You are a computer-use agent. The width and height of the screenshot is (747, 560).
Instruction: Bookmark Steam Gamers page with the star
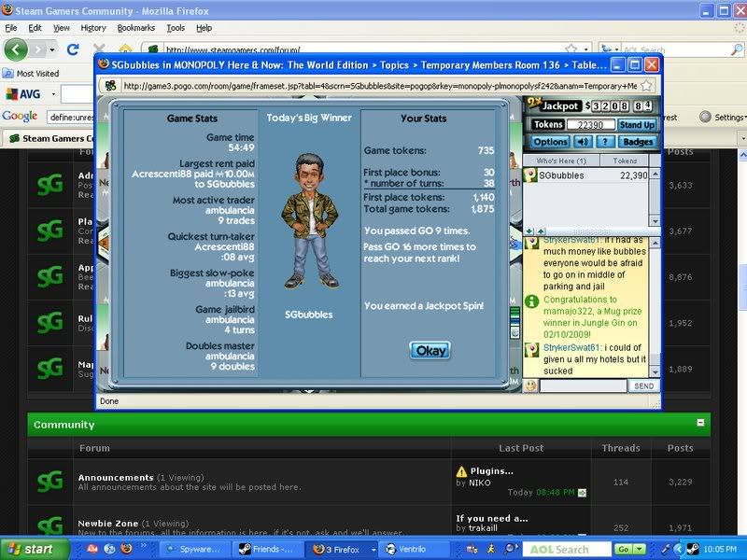571,49
